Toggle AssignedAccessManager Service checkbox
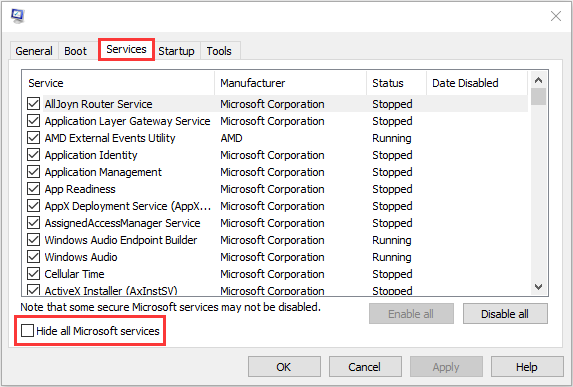This screenshot has width=573, height=387. click(34, 223)
